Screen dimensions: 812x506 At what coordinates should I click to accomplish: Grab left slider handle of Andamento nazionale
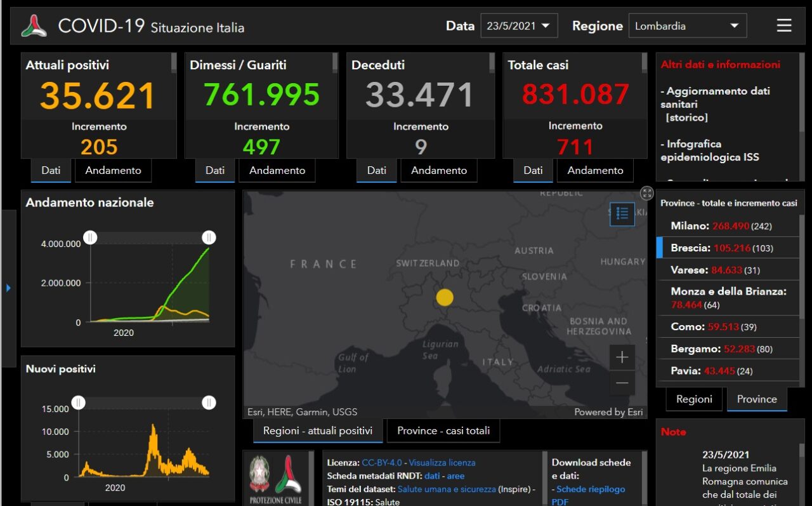pyautogui.click(x=91, y=237)
